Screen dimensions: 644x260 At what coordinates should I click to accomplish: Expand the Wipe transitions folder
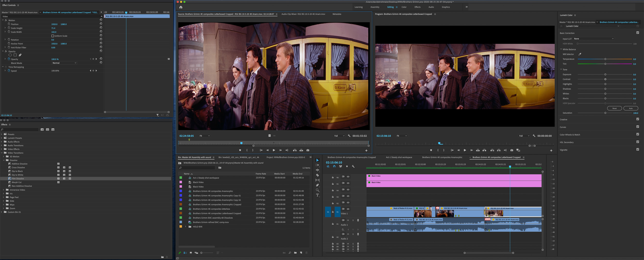point(4,205)
